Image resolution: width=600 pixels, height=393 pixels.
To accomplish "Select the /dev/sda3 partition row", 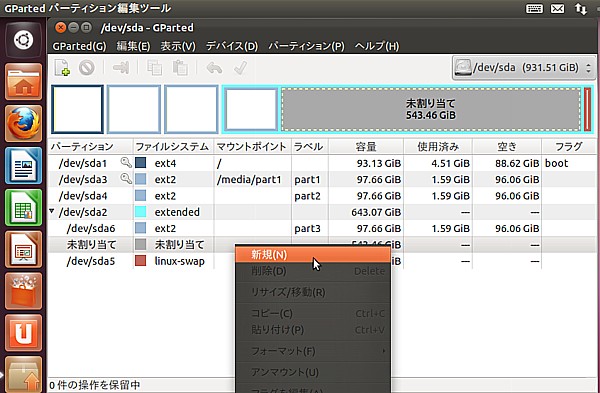I will (322, 179).
